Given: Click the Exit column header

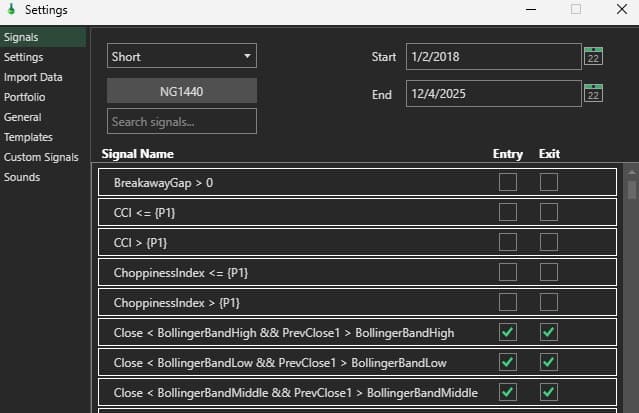Looking at the screenshot, I should pyautogui.click(x=549, y=154).
